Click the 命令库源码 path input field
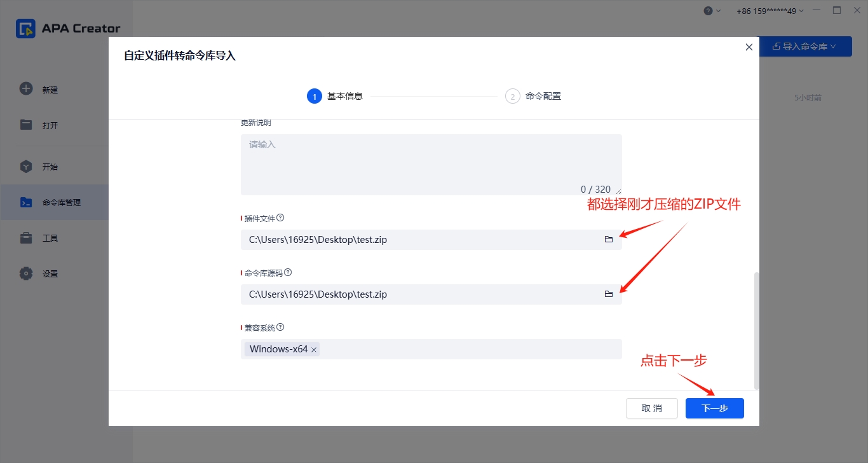The height and width of the screenshot is (463, 868). click(431, 294)
